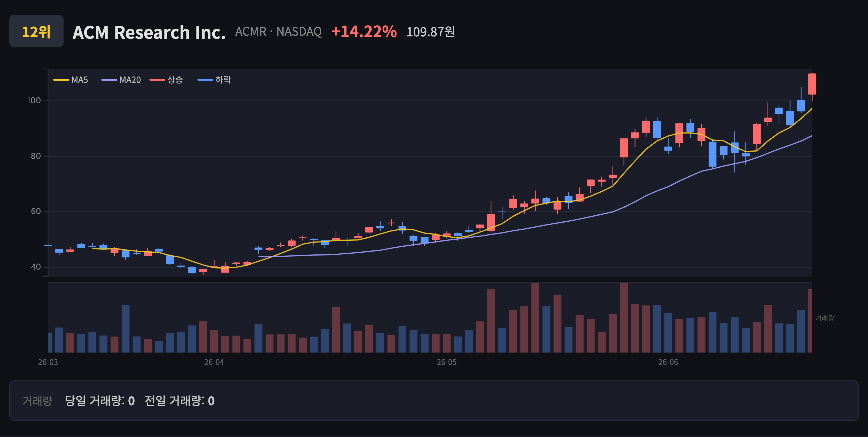Click the ACMR · NASDAQ ticker label

(x=278, y=32)
